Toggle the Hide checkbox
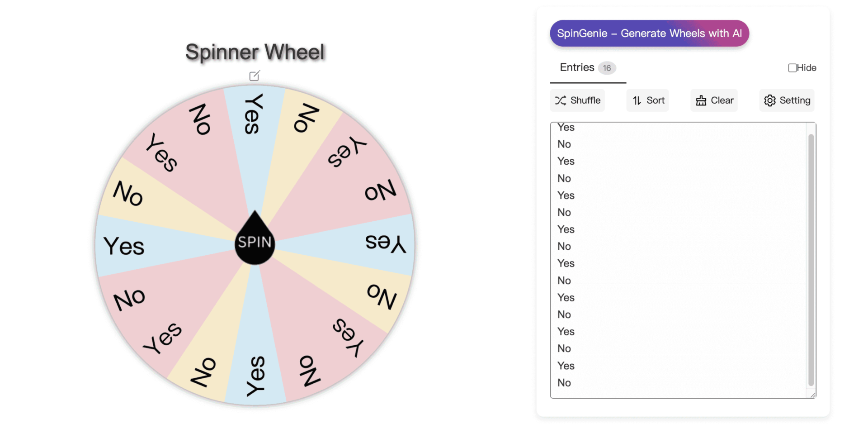868x424 pixels. (x=792, y=68)
